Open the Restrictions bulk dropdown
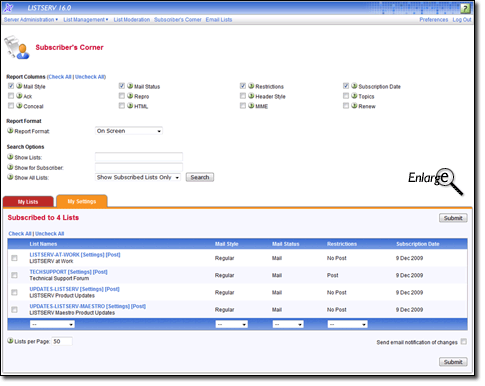 347,324
